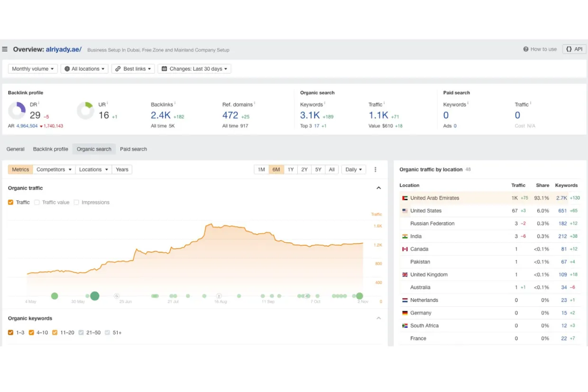Set chart range to 5Y

[x=318, y=170]
